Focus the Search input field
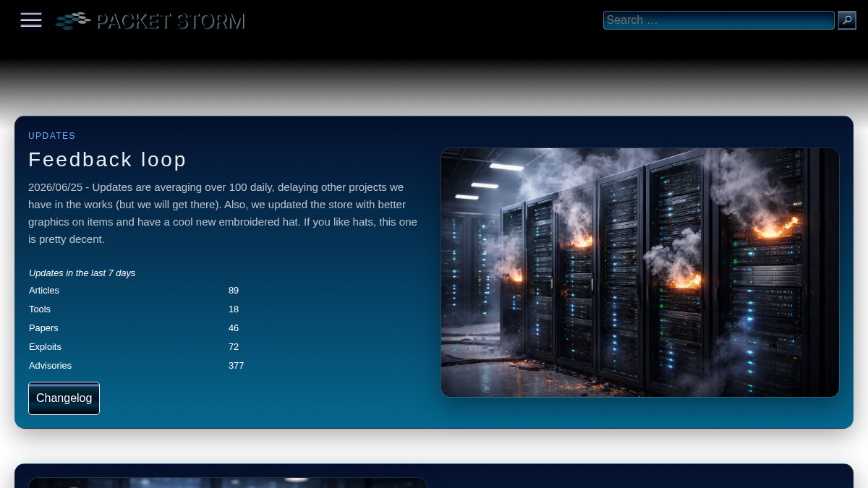Image resolution: width=868 pixels, height=488 pixels. [719, 20]
